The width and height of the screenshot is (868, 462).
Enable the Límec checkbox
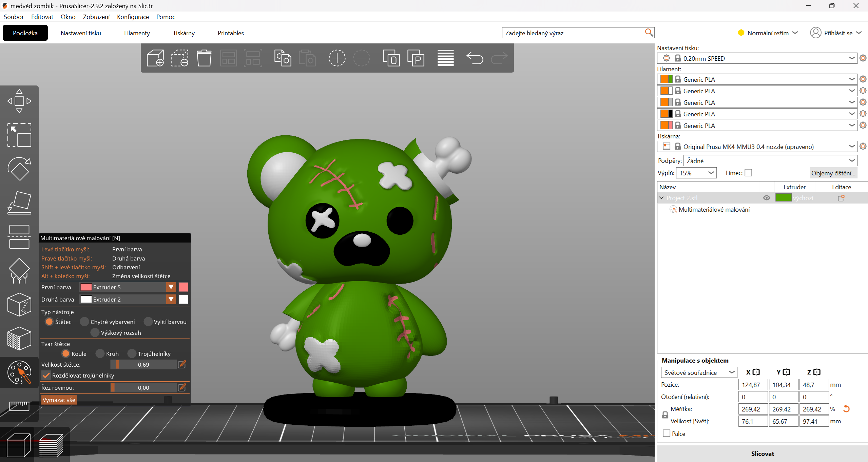tap(748, 173)
